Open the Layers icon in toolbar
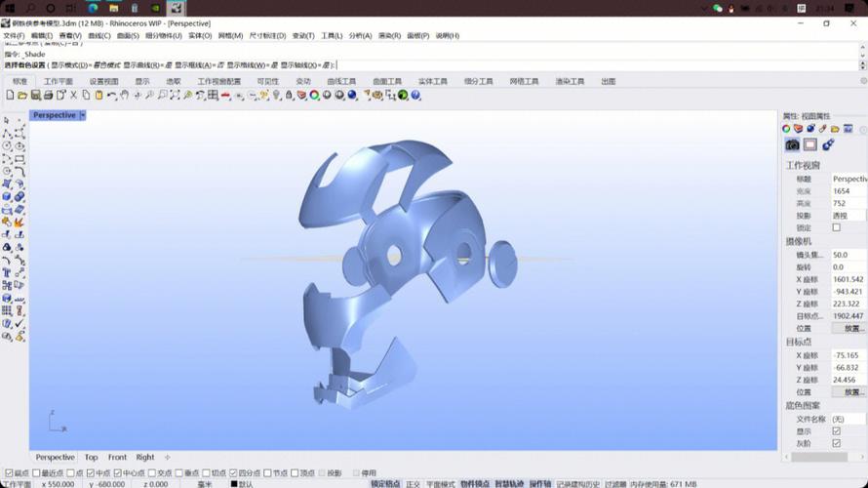 (x=301, y=96)
